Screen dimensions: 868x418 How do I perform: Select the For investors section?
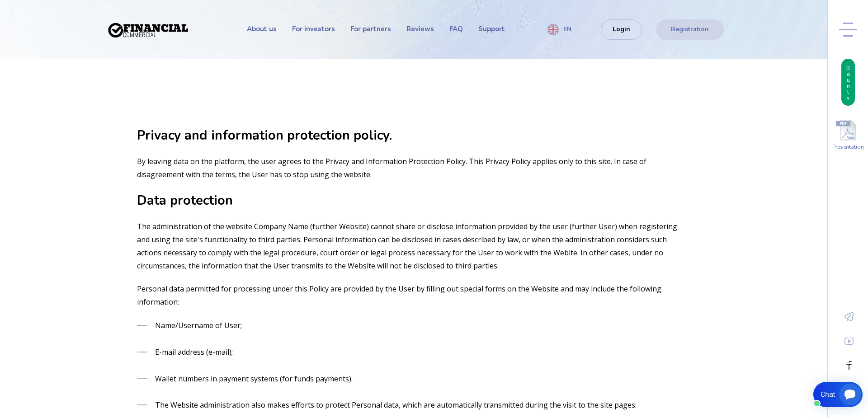(313, 29)
